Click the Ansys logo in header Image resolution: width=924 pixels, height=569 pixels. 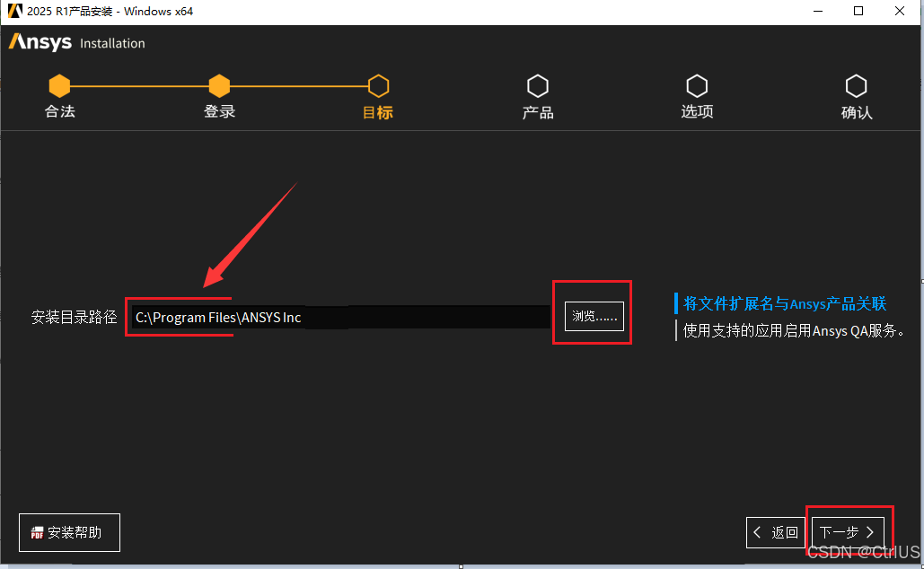40,42
